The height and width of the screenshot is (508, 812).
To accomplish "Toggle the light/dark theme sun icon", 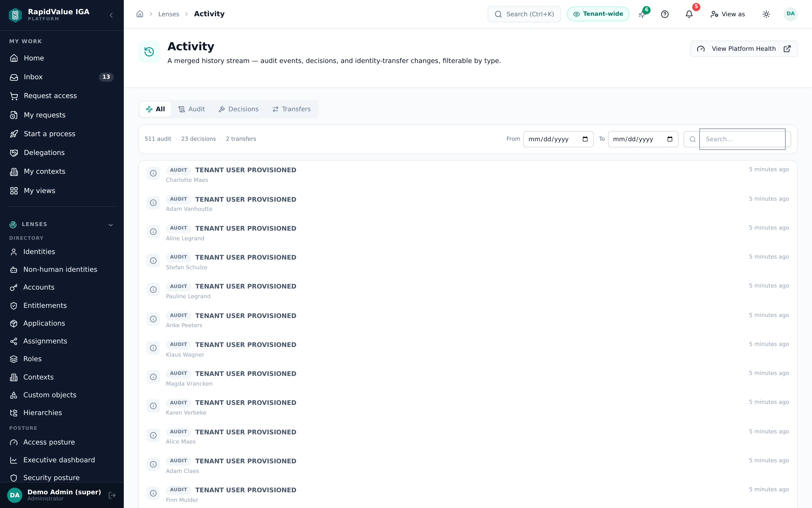I will [x=766, y=14].
